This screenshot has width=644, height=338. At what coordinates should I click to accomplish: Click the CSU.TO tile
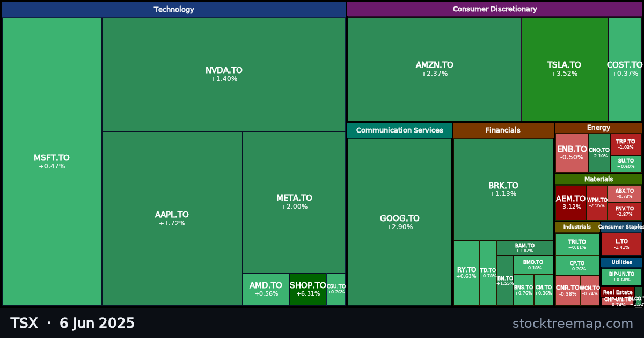coord(336,290)
